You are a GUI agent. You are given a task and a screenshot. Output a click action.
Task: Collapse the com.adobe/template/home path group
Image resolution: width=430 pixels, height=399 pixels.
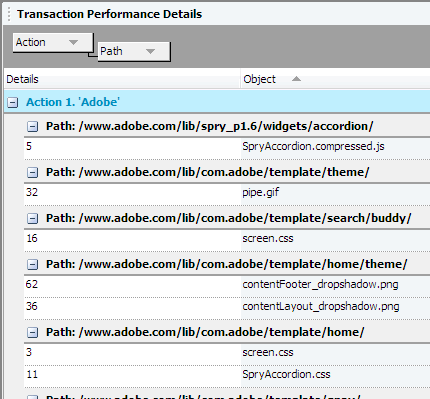pyautogui.click(x=32, y=332)
